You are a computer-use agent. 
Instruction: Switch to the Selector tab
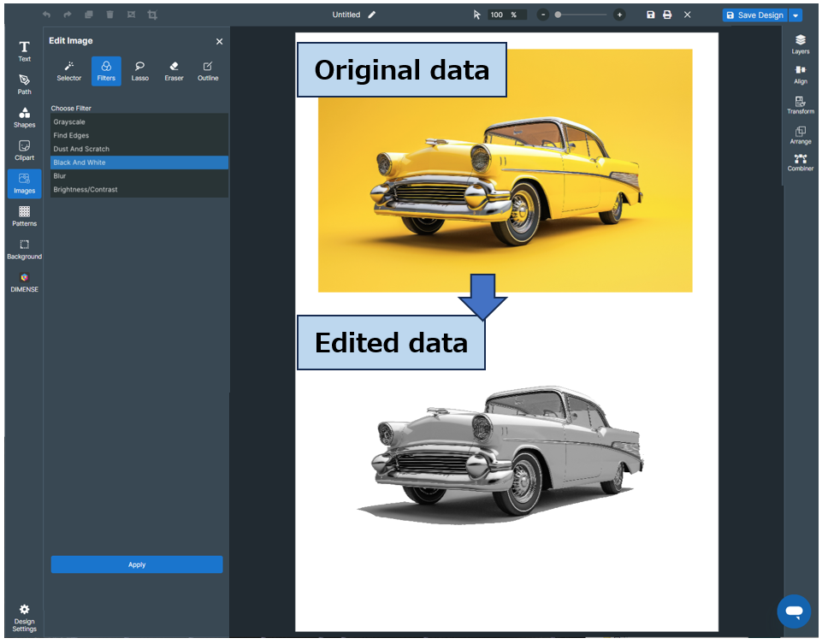69,71
